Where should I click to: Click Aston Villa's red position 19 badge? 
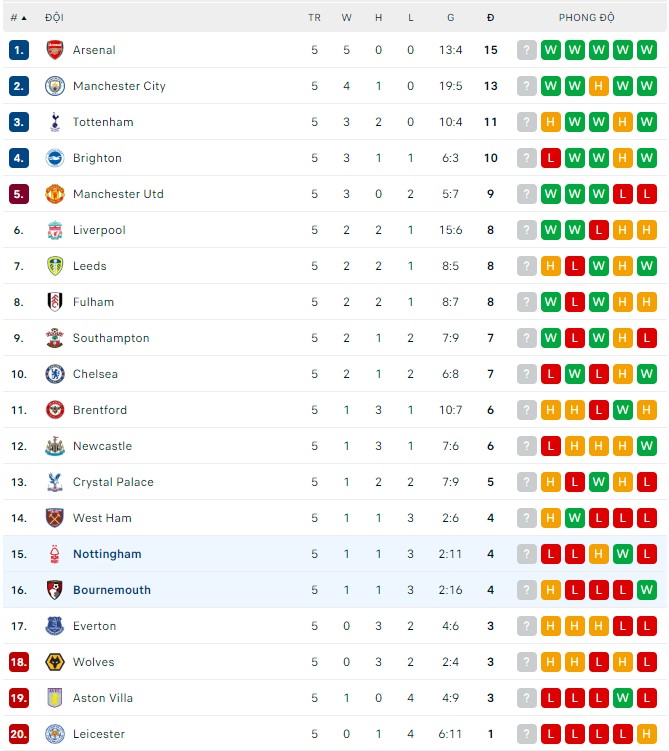click(19, 698)
